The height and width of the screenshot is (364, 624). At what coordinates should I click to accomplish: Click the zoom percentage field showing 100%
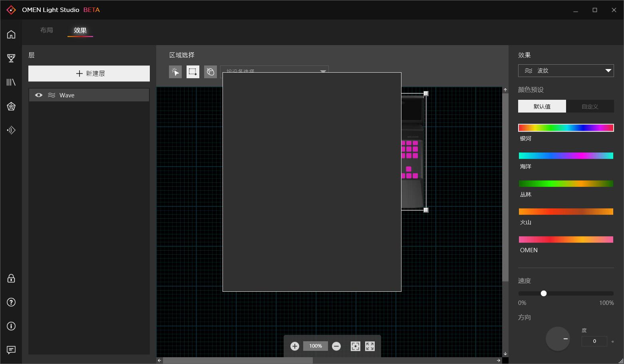coord(315,346)
